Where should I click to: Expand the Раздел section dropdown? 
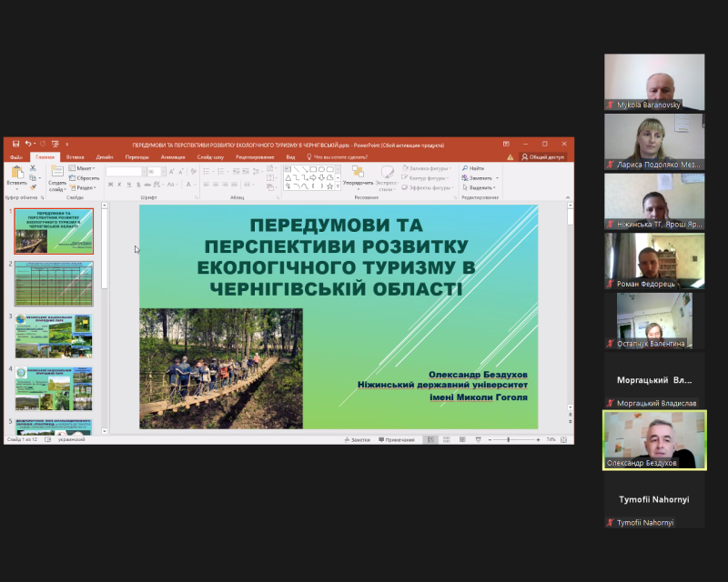(86, 187)
